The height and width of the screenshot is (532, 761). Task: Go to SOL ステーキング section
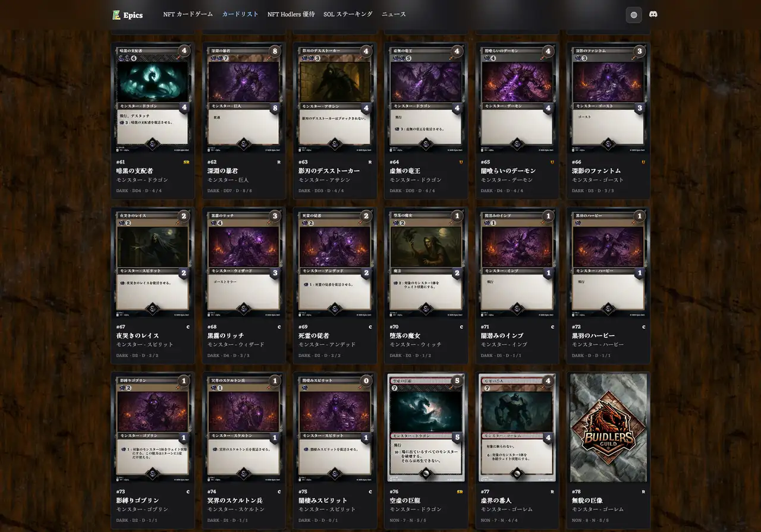coord(347,15)
